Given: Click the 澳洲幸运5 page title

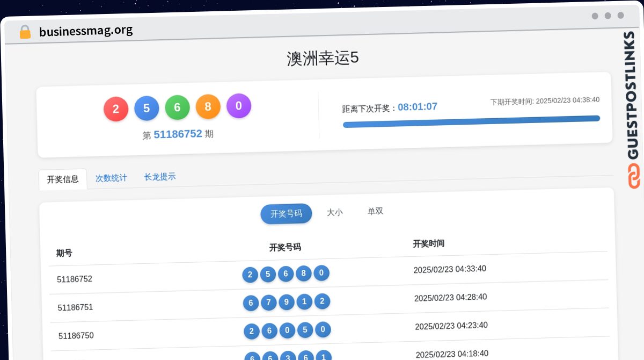Looking at the screenshot, I should (323, 58).
